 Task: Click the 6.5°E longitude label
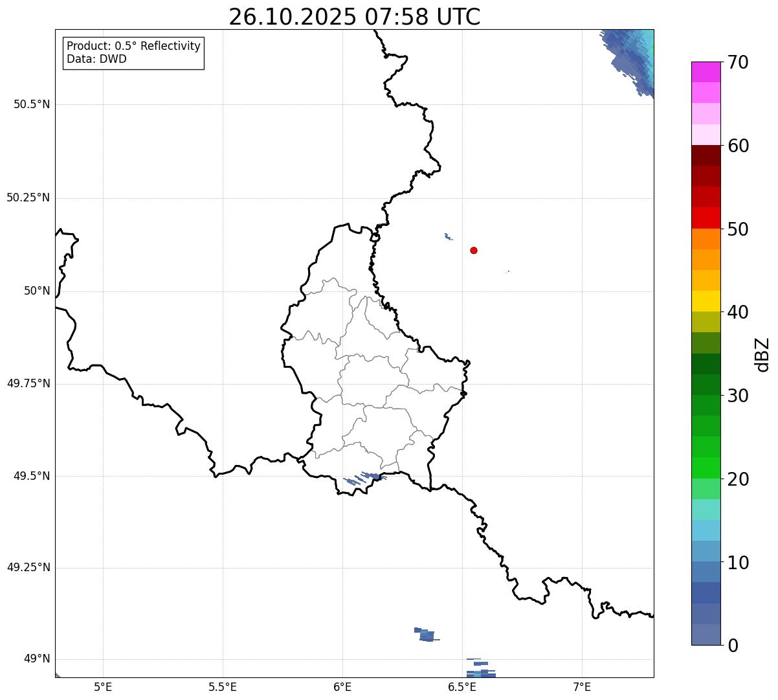pos(463,686)
